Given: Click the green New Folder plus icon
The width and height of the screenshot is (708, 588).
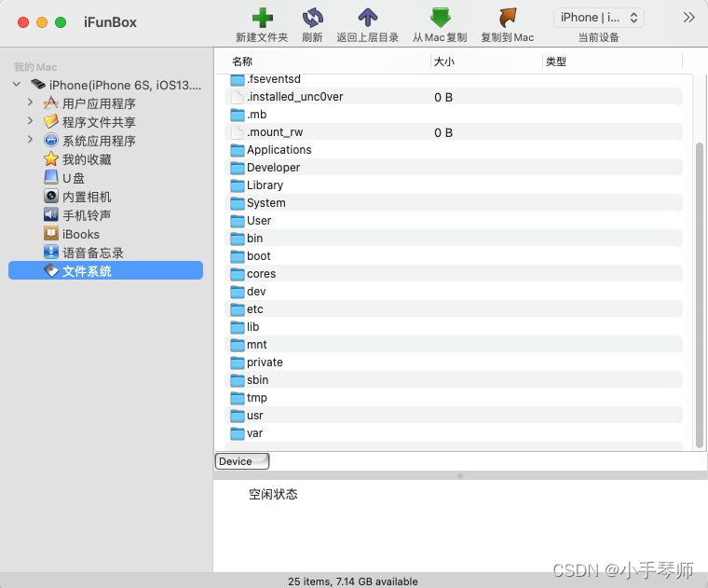Looking at the screenshot, I should 262,18.
